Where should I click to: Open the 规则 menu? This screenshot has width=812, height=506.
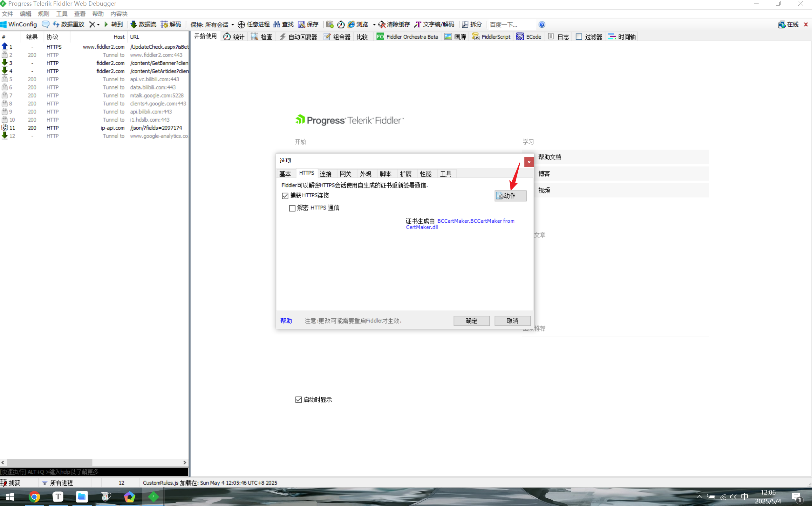[43, 14]
